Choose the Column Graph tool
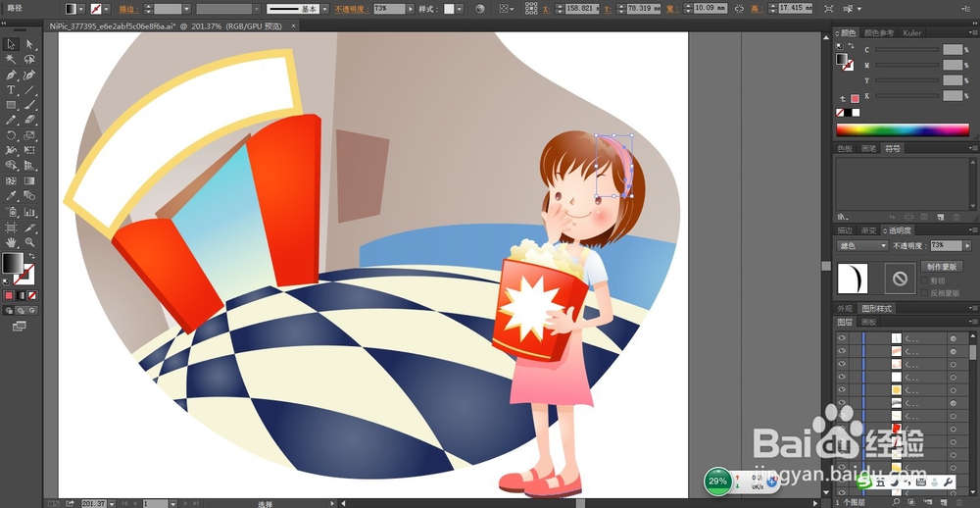This screenshot has height=508, width=980. (x=29, y=212)
